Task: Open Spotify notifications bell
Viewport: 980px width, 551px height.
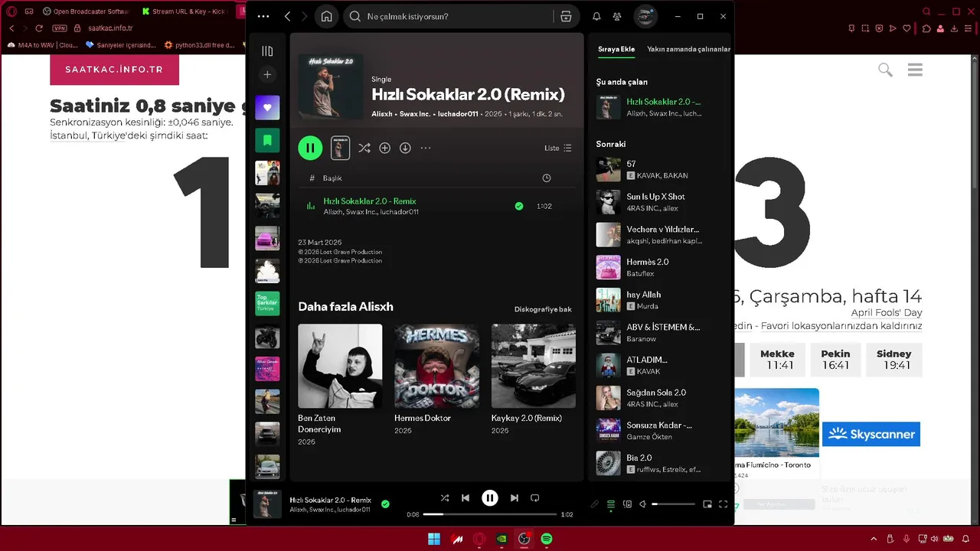Action: [x=596, y=16]
